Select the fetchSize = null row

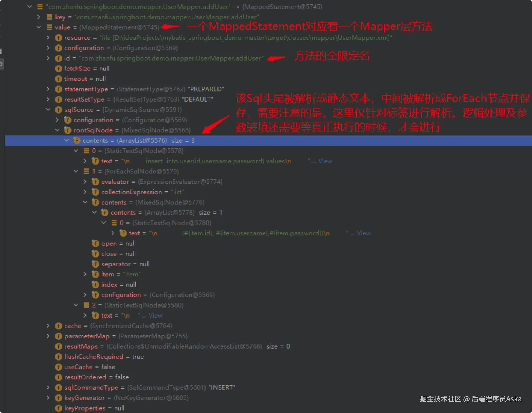[268, 69]
